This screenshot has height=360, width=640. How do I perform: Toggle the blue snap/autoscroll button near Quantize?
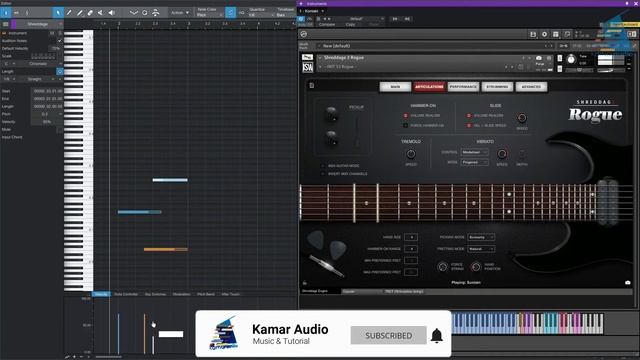coord(231,13)
